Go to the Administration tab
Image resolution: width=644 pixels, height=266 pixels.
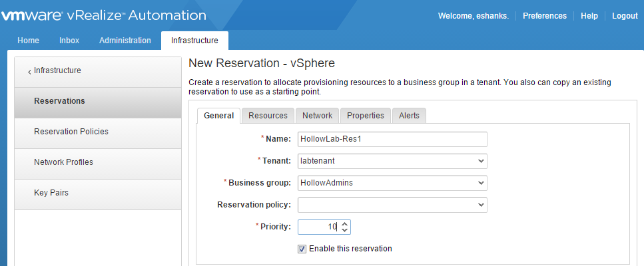click(125, 40)
